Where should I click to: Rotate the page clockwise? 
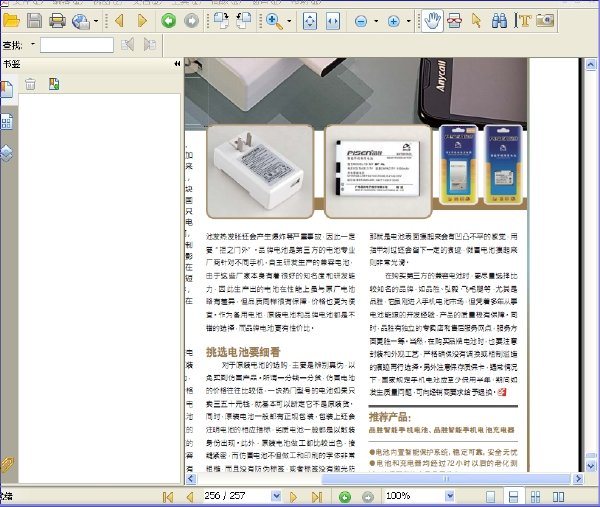click(x=221, y=21)
